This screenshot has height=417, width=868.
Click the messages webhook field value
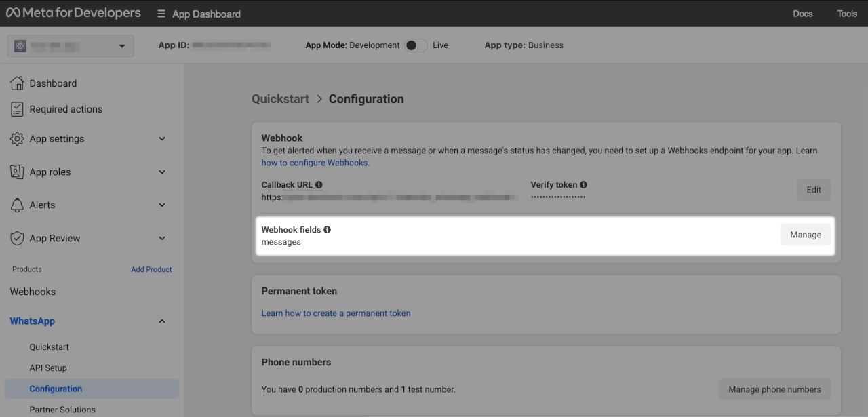[x=281, y=242]
